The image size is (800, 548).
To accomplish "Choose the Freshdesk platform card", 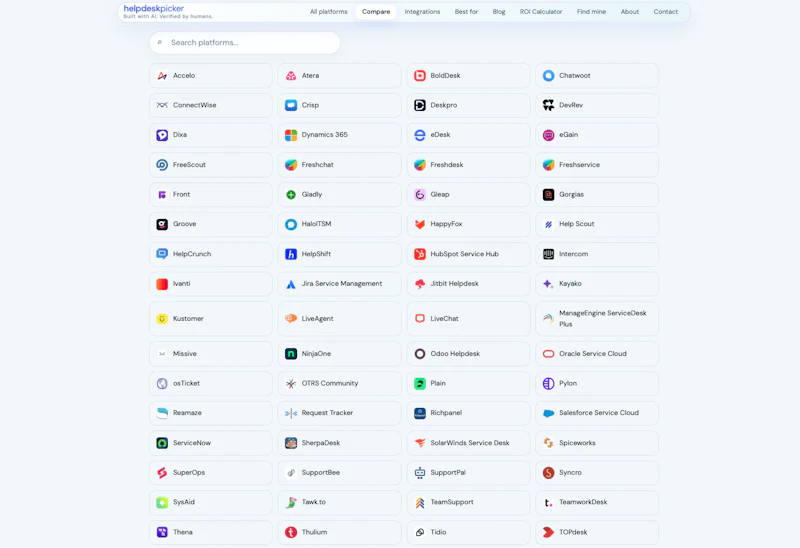I will 468,165.
